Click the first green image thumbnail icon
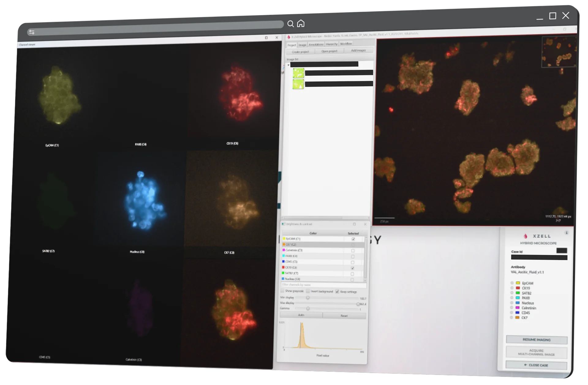 click(x=298, y=73)
